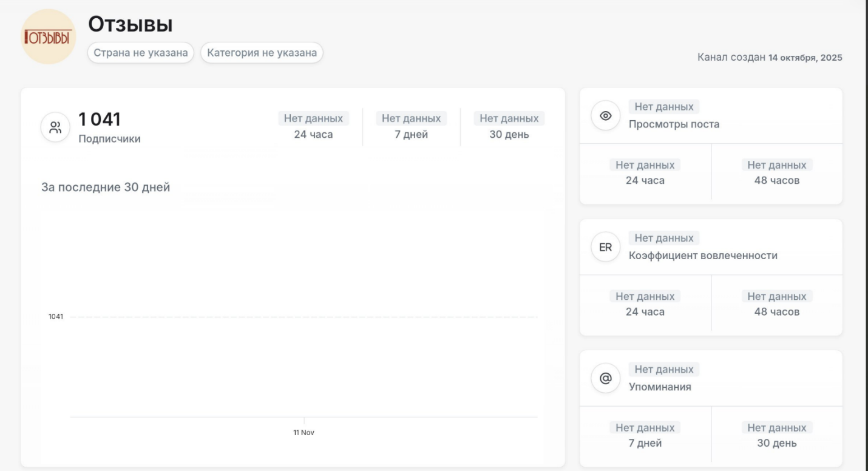Open mentions 30 день stat
868x471 pixels.
pos(776,435)
